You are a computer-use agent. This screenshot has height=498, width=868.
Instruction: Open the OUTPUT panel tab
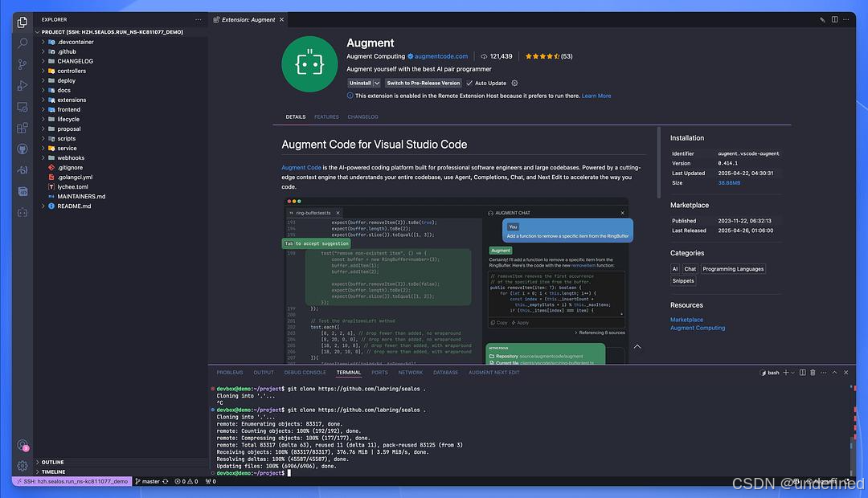[264, 373]
